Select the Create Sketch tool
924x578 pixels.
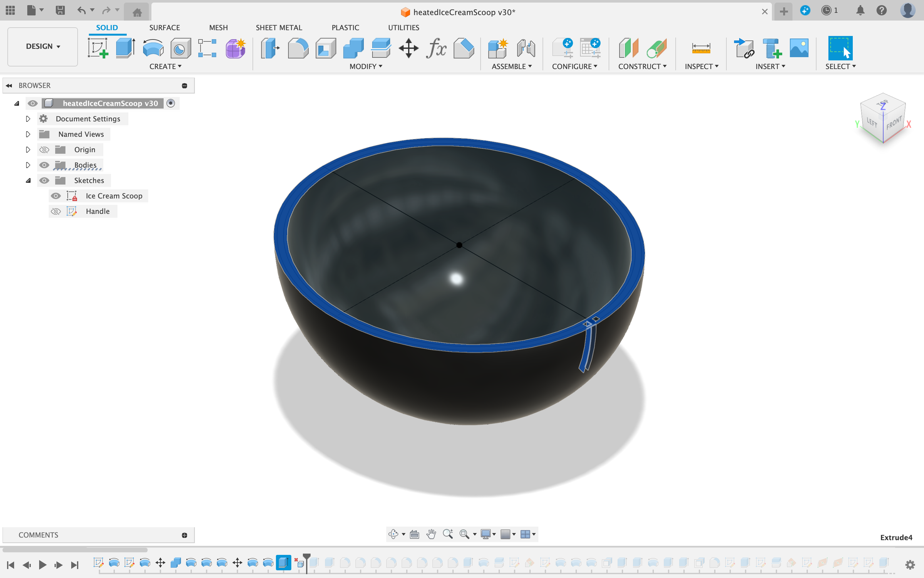[x=98, y=48]
